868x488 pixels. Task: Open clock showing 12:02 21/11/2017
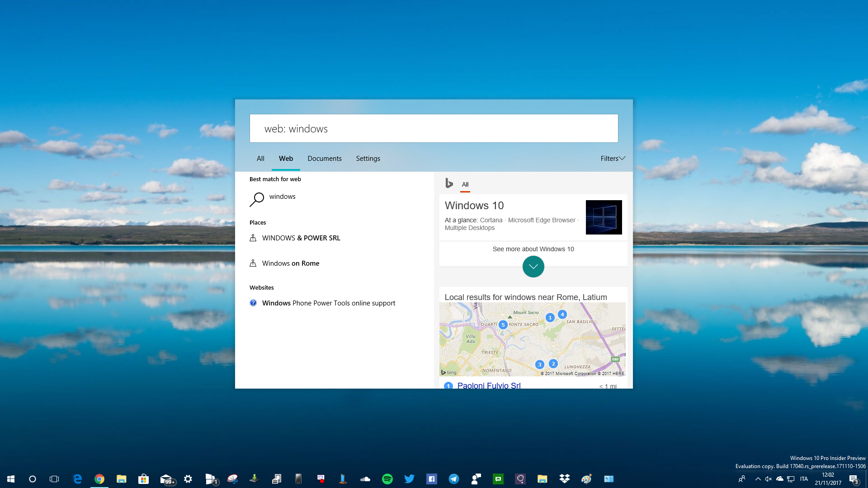pyautogui.click(x=828, y=479)
